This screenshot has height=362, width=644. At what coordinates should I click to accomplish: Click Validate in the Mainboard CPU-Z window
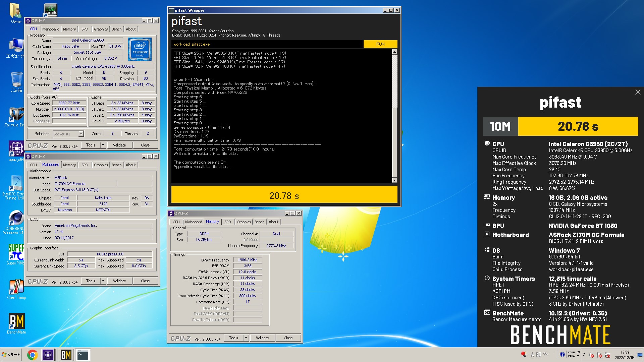(x=119, y=281)
